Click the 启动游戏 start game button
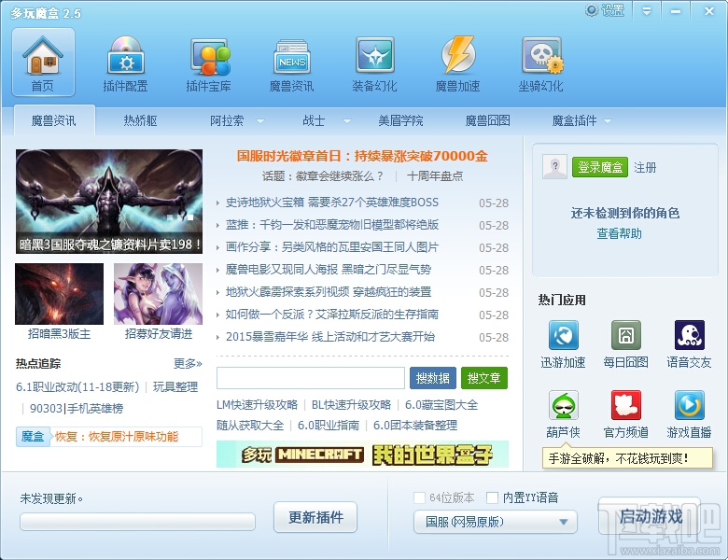728x560 pixels. pyautogui.click(x=650, y=516)
